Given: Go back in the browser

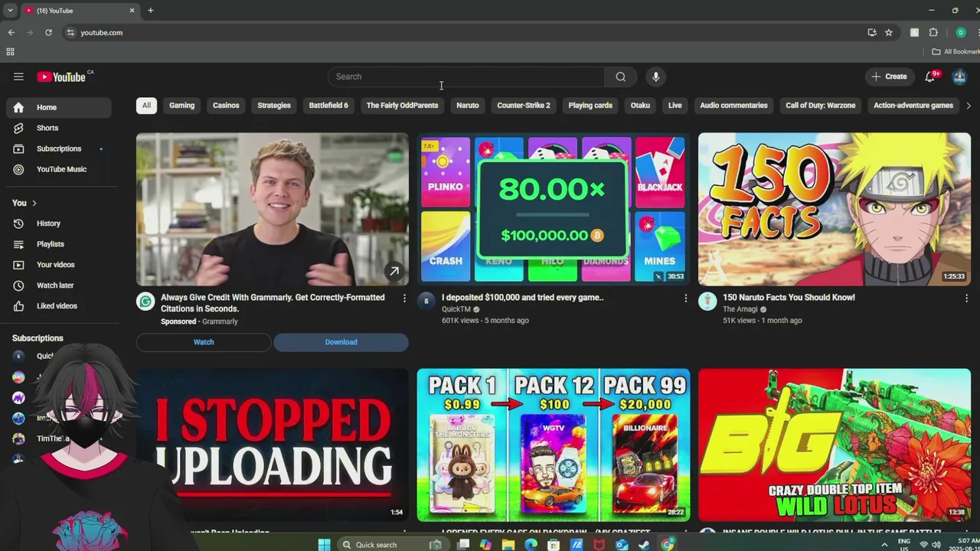Looking at the screenshot, I should click(11, 32).
